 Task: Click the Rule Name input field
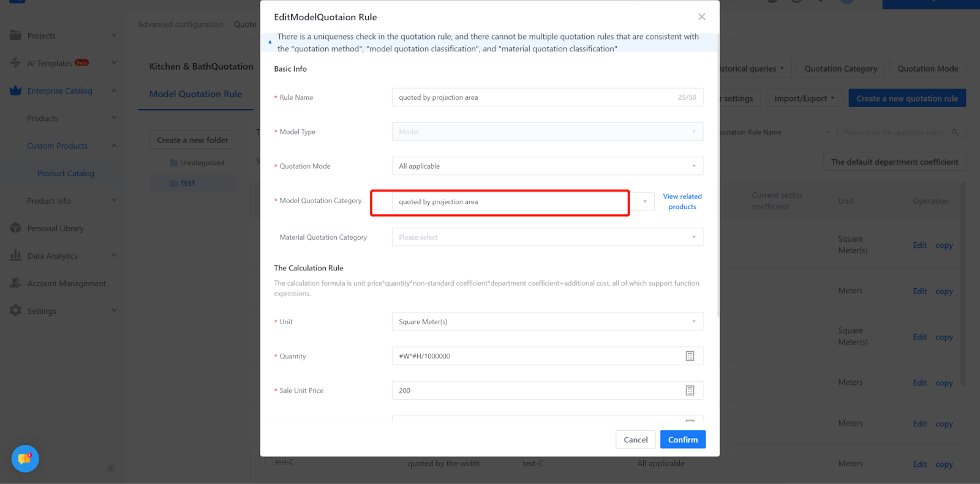click(x=533, y=97)
